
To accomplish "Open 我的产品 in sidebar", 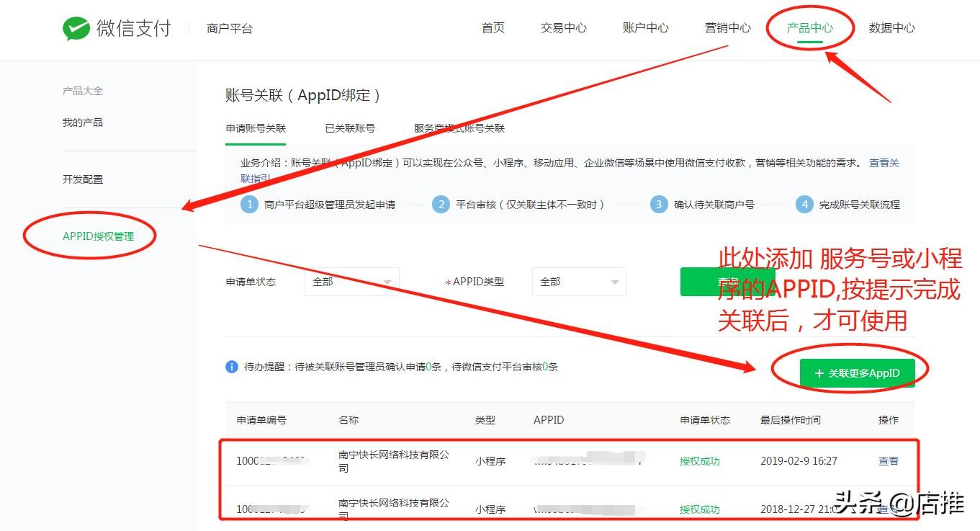I will pos(83,122).
